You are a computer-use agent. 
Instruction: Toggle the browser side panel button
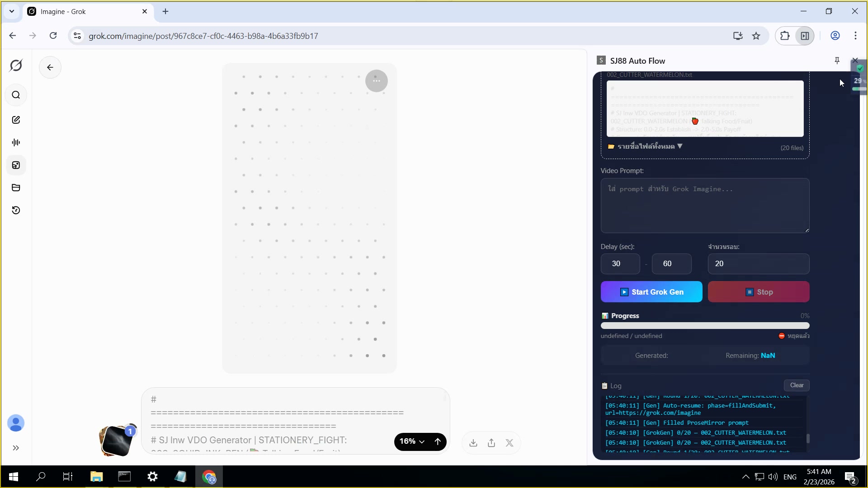805,36
